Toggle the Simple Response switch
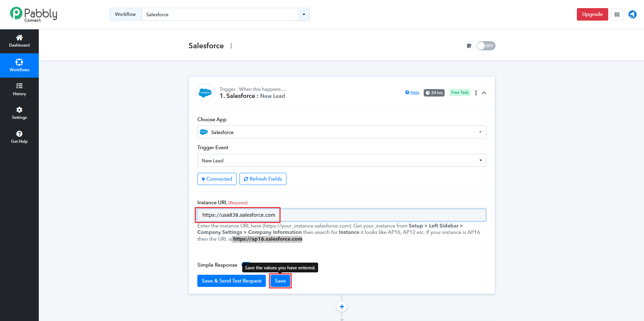Screen dimensions: 644x321 pyautogui.click(x=246, y=264)
